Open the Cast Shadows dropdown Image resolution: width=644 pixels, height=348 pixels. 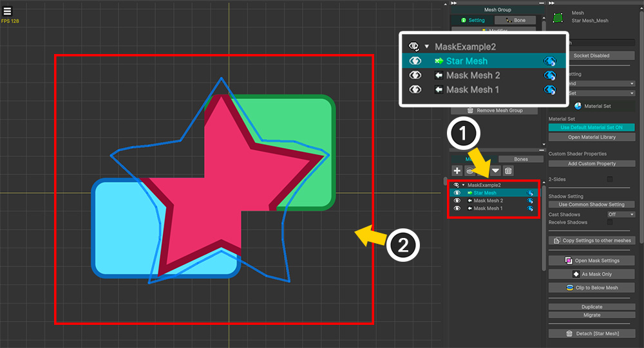[621, 214]
